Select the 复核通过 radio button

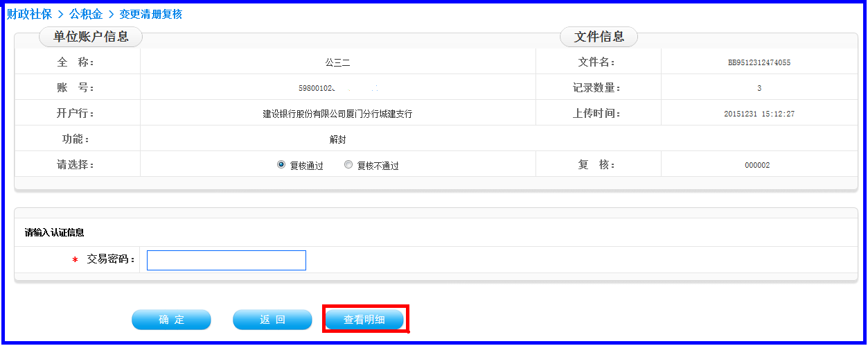[281, 165]
